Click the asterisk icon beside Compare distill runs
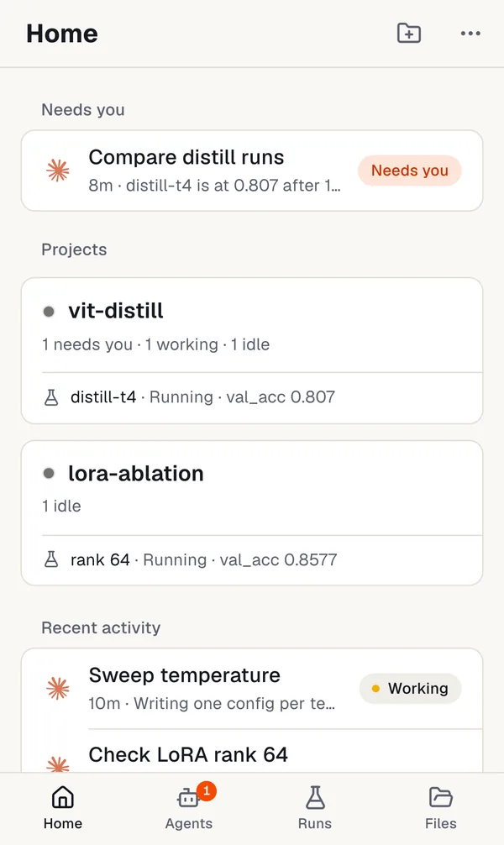This screenshot has height=845, width=504. point(58,171)
